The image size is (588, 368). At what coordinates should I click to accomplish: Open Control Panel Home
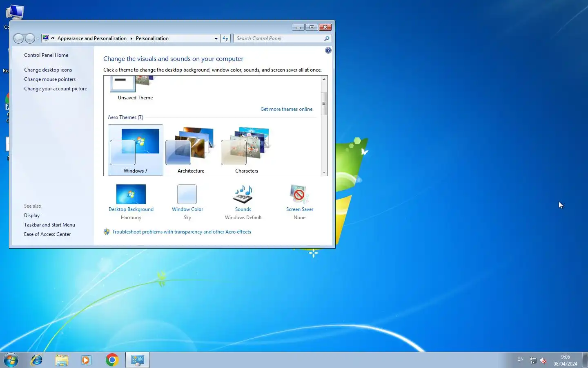[x=46, y=55]
